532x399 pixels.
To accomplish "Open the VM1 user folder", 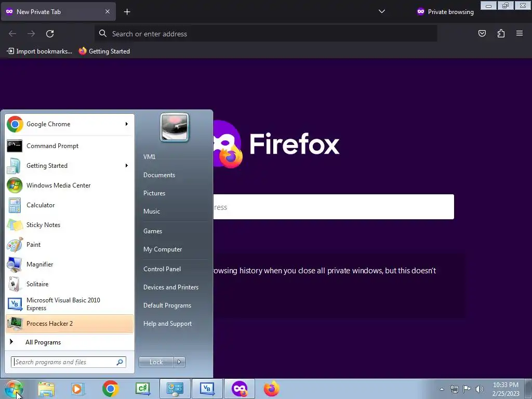I will (149, 157).
